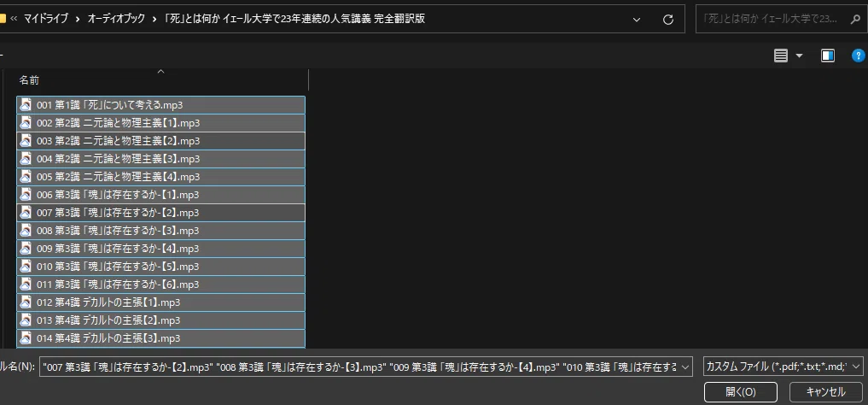Image resolution: width=868 pixels, height=405 pixels.
Task: Select 003 第2講 二元論と物理主義【2】.mp3
Action: pos(160,141)
